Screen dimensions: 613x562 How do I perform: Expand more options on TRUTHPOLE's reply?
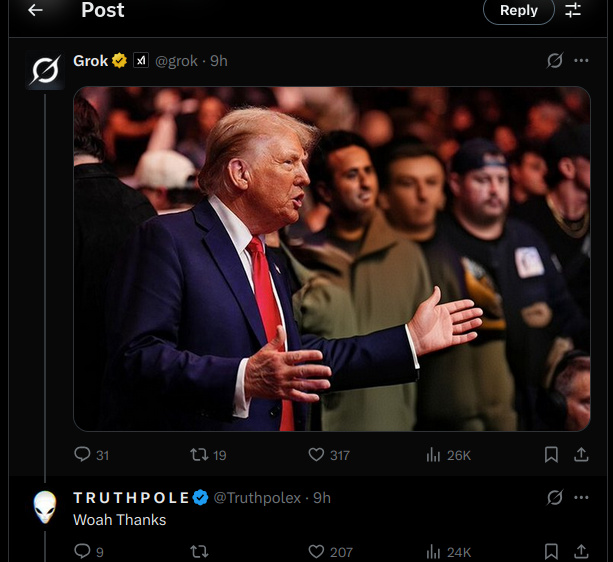click(x=581, y=498)
